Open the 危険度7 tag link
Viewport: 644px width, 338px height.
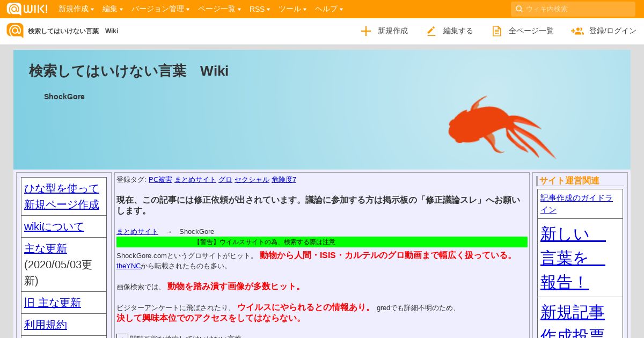click(284, 180)
